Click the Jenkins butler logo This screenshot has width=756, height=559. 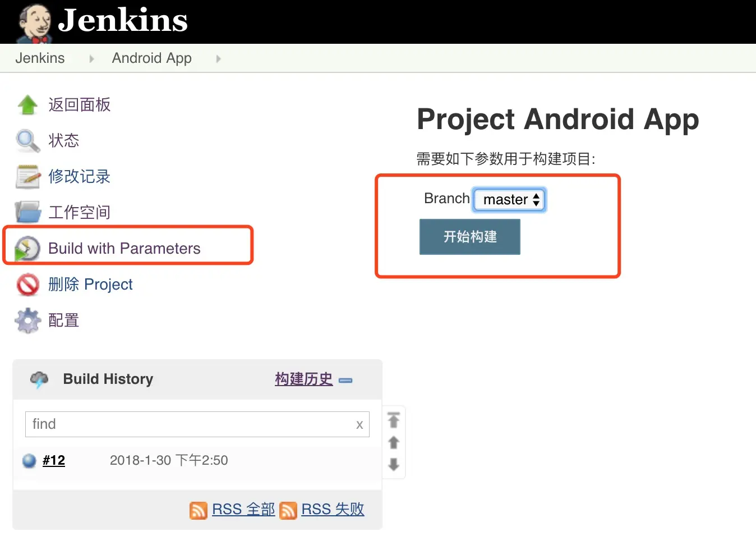35,23
